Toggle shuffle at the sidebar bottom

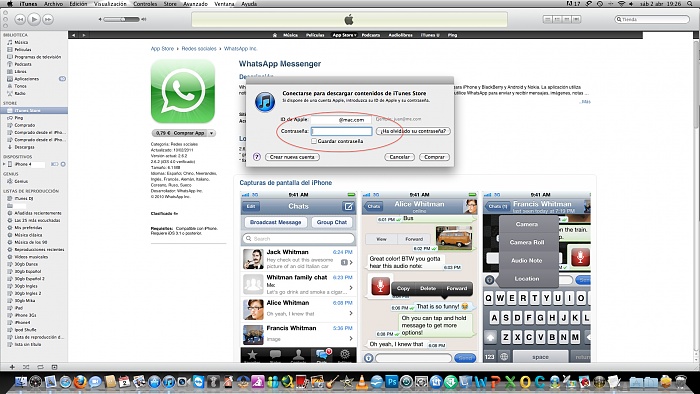(x=26, y=367)
